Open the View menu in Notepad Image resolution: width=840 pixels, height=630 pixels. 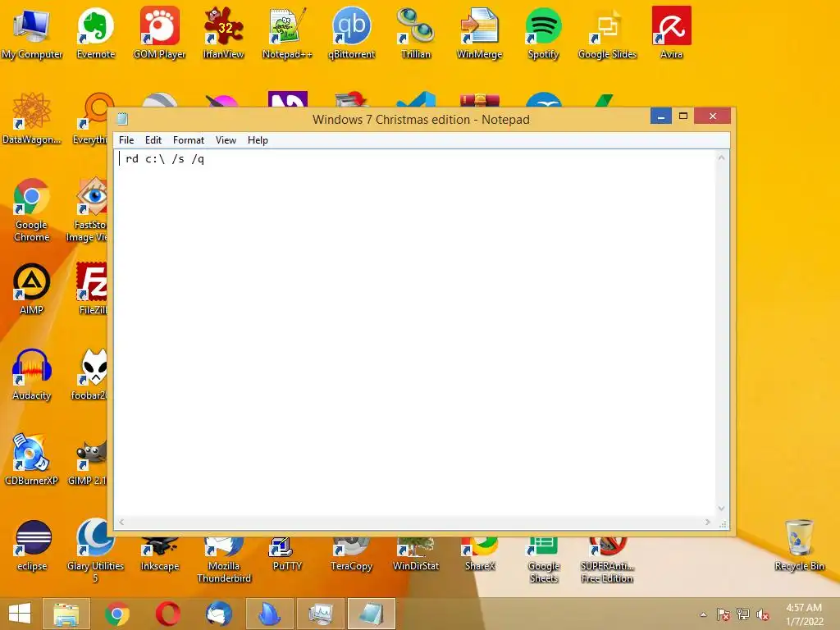coord(226,140)
